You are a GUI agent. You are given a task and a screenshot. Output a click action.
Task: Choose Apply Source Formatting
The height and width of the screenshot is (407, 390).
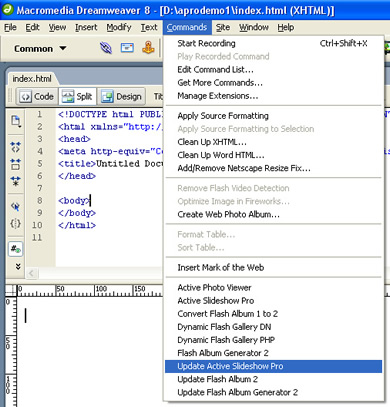pos(273,116)
